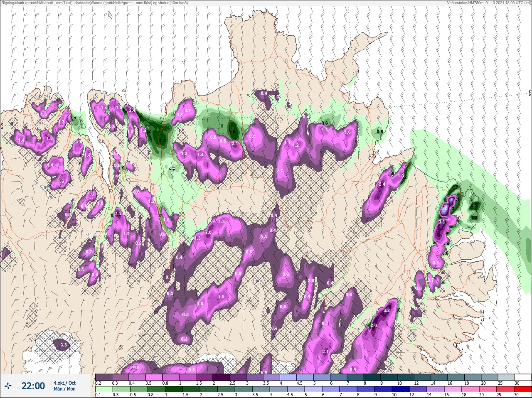
Task: Pick the red 30 swatch in lower legend row
Action: click(523, 389)
